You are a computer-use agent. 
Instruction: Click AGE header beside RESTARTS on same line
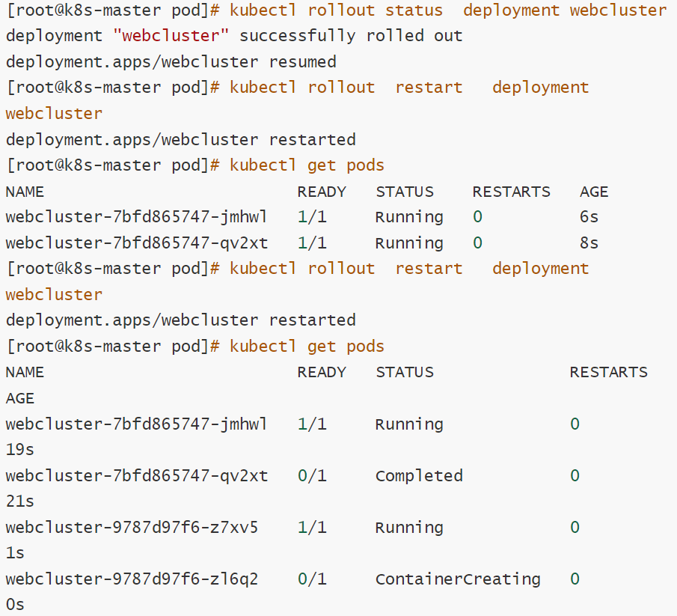pos(594,192)
